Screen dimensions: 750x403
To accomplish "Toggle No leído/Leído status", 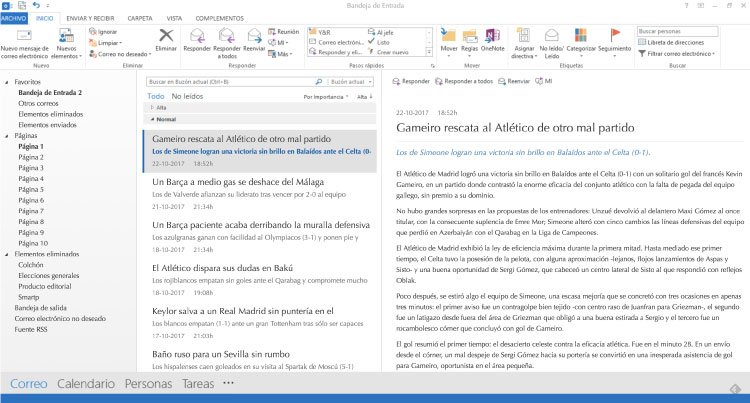I will 551,43.
